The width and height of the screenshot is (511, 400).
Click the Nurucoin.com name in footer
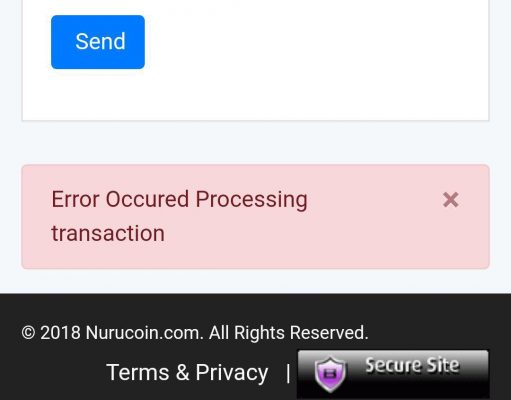pos(144,333)
